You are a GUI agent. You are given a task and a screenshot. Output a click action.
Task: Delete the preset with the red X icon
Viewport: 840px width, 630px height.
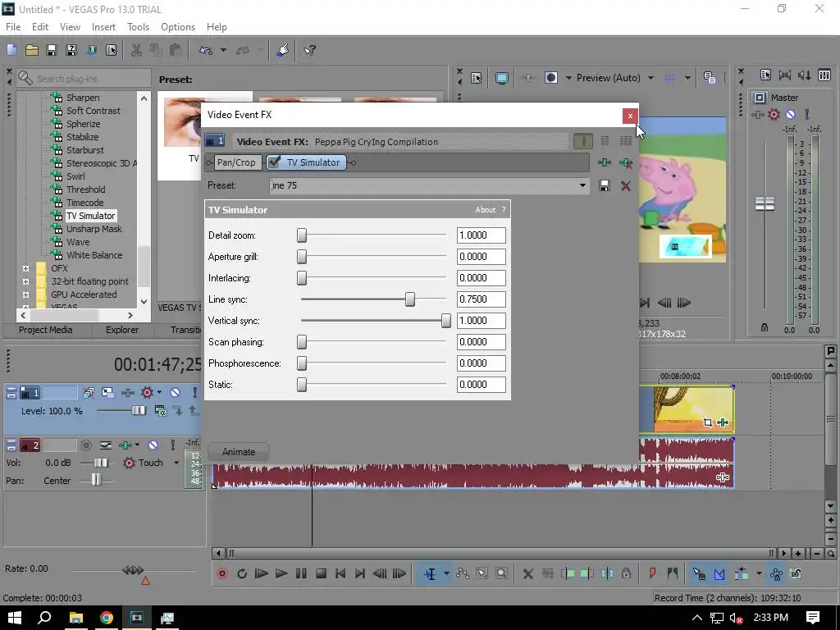click(625, 186)
